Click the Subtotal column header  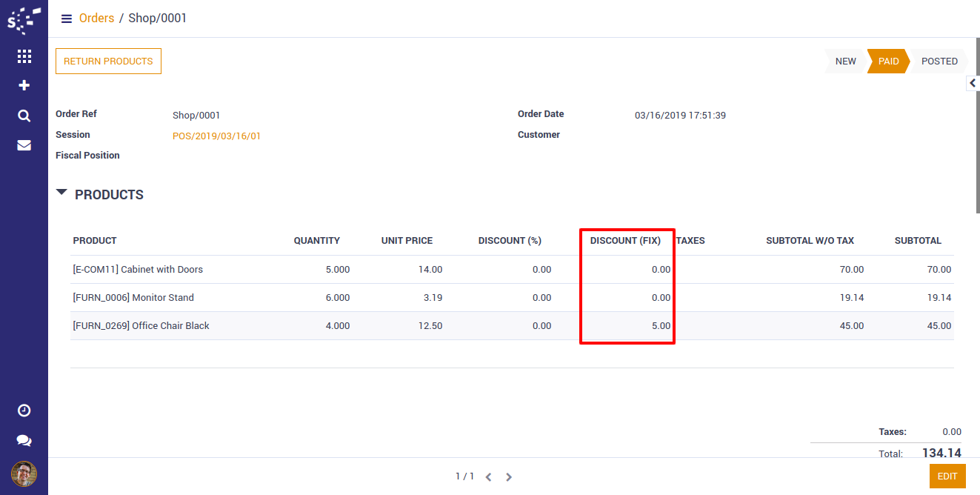[x=918, y=241]
